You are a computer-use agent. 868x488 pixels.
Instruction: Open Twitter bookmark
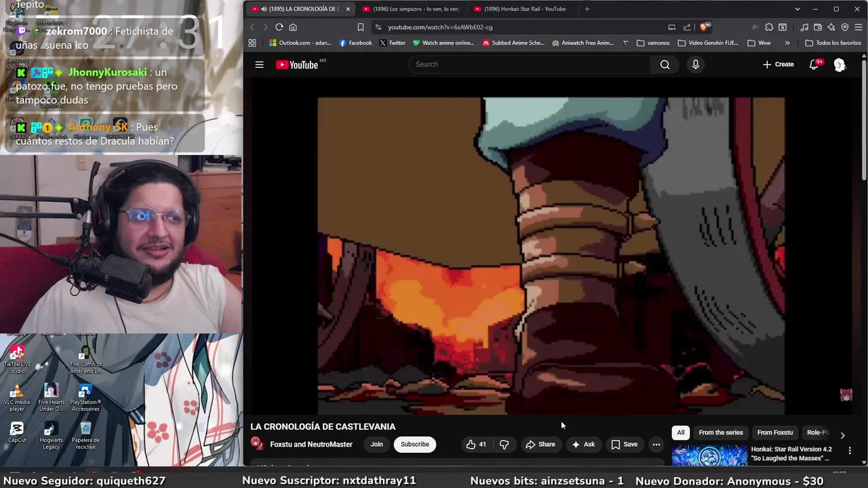(x=392, y=43)
